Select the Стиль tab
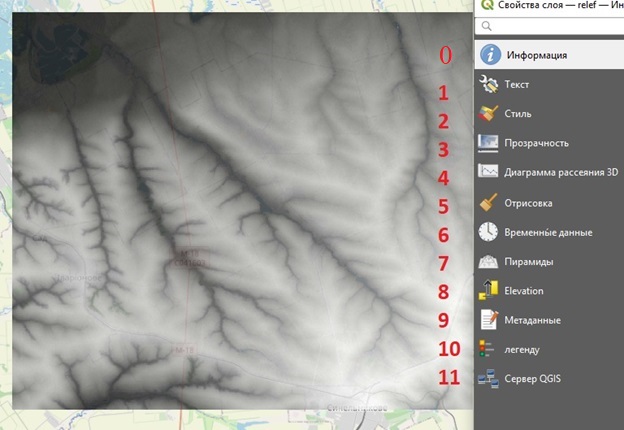This screenshot has height=430, width=624. [x=549, y=113]
